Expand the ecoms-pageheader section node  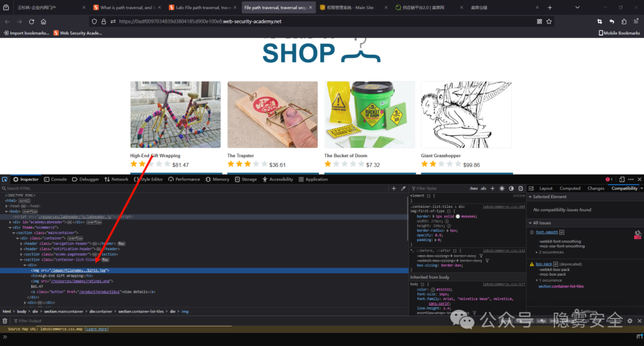click(21, 254)
